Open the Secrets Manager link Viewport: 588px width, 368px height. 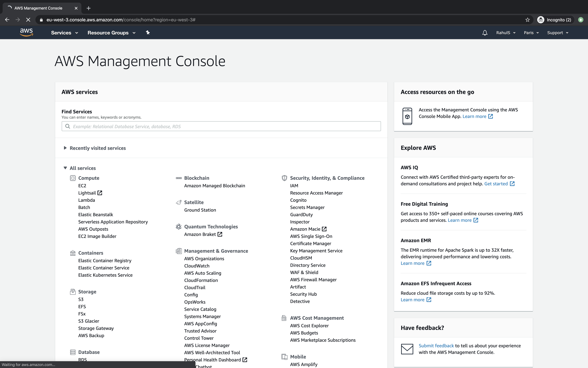point(307,207)
